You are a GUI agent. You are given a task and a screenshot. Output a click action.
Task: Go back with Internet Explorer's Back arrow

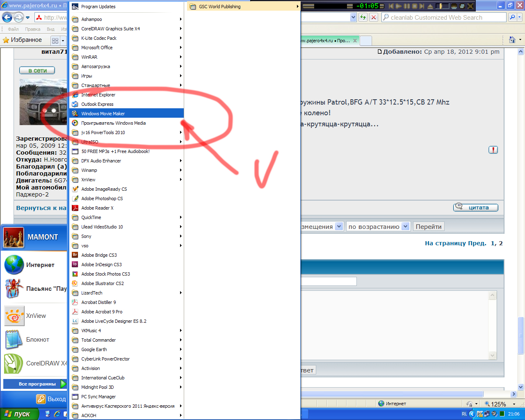[7, 18]
